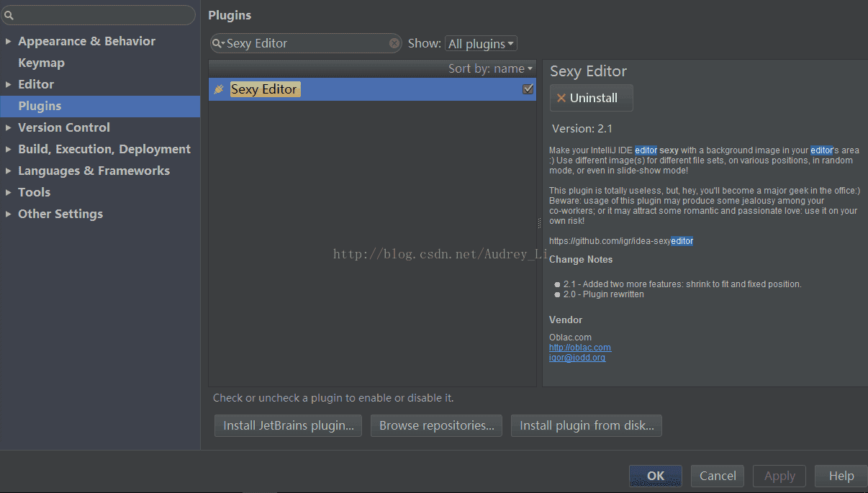Click the 2.0 - Plugin rewritten note

[604, 294]
